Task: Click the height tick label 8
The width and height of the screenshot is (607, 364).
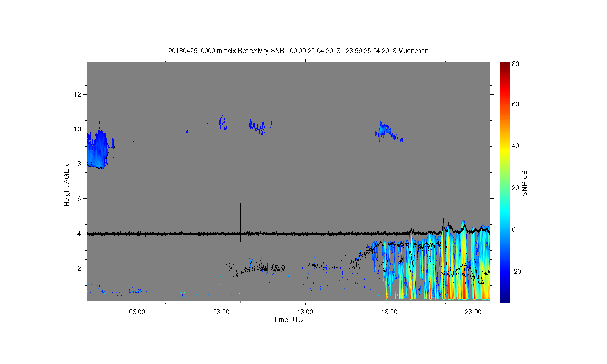Action: point(79,164)
